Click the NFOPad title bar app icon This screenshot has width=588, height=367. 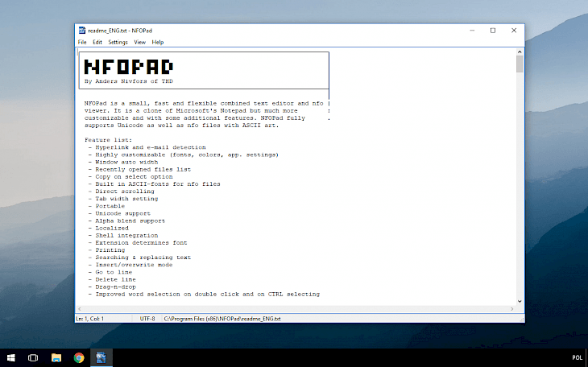pos(81,31)
